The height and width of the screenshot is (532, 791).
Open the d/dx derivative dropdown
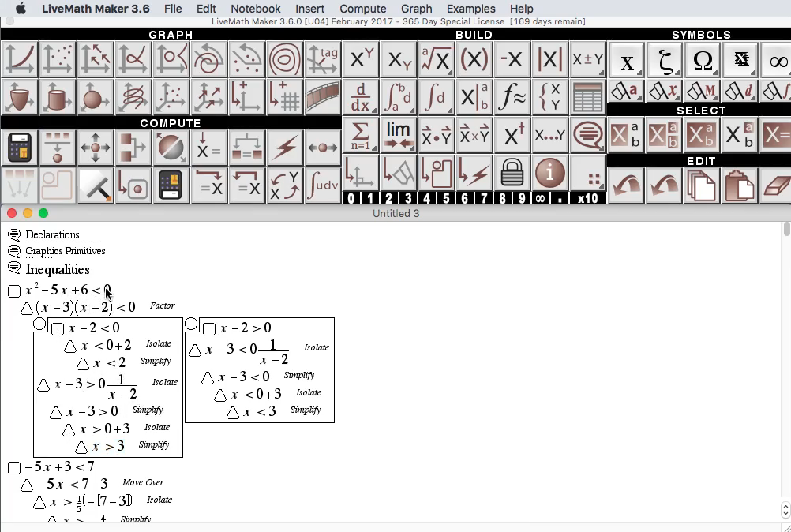[360, 98]
